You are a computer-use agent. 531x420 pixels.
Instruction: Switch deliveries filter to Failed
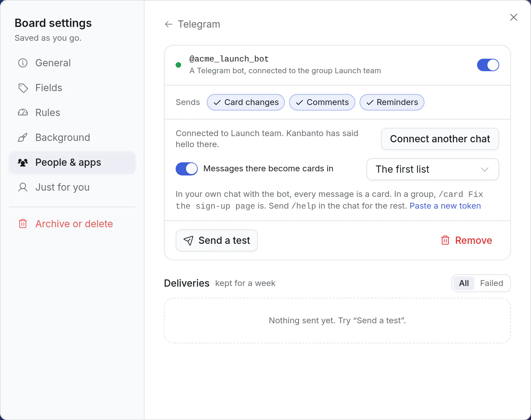[x=492, y=283]
